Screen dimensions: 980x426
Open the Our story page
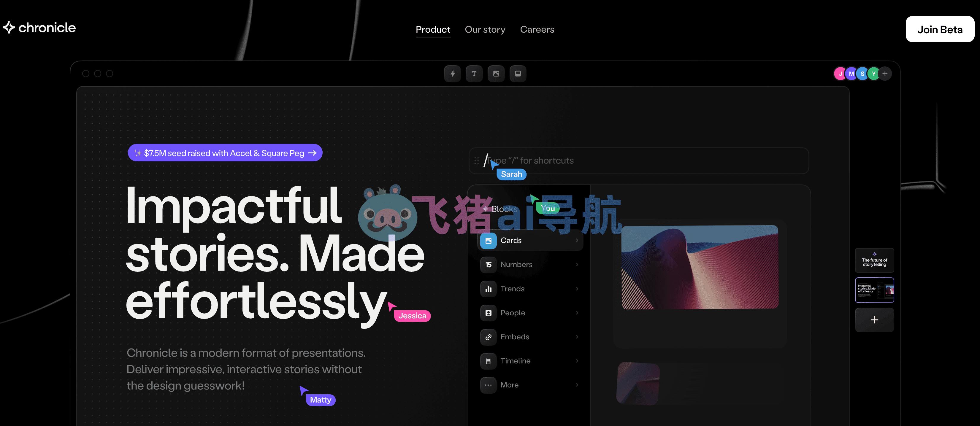485,29
